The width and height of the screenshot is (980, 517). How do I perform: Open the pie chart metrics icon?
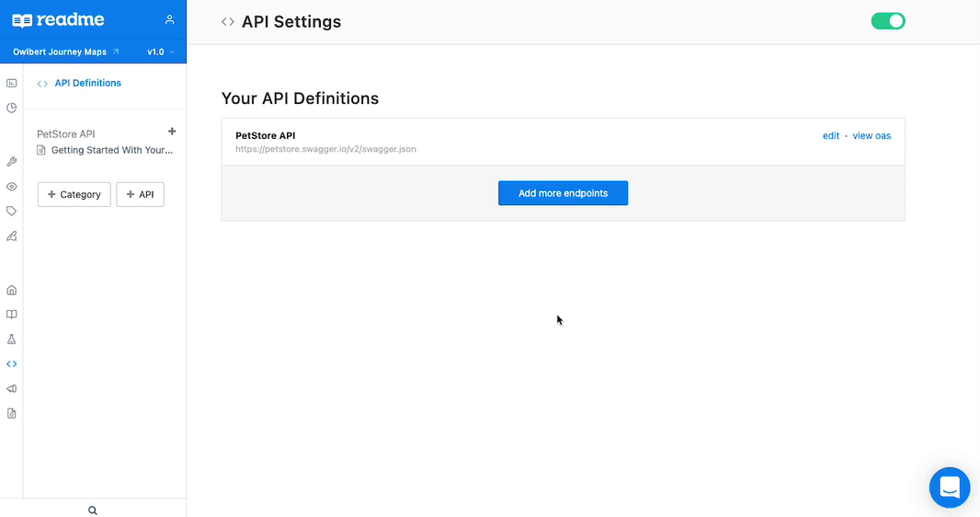point(11,108)
